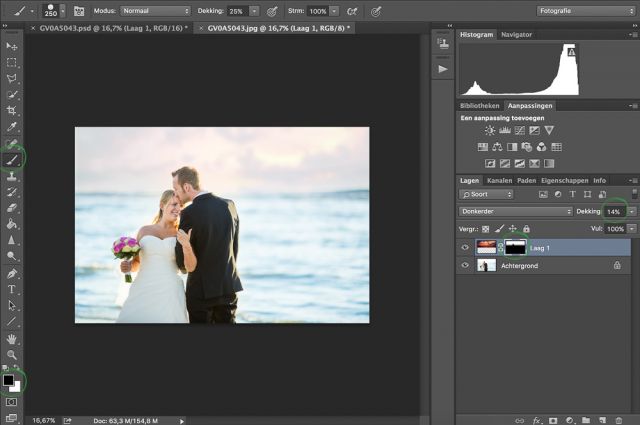
Task: Close the GV0A5043.jpg document tab
Action: [201, 28]
